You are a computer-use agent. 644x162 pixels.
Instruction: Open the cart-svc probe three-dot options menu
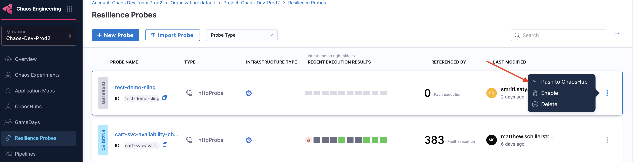click(x=607, y=140)
